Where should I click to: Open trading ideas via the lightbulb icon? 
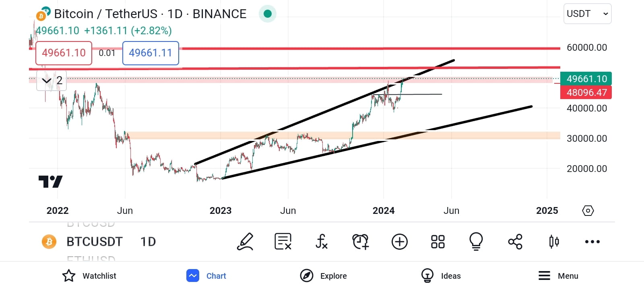pyautogui.click(x=476, y=242)
